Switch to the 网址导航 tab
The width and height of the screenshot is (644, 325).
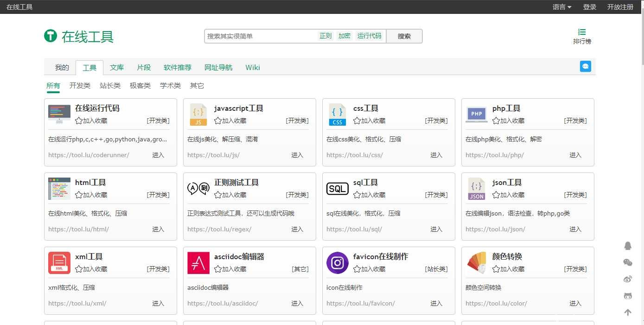click(218, 68)
